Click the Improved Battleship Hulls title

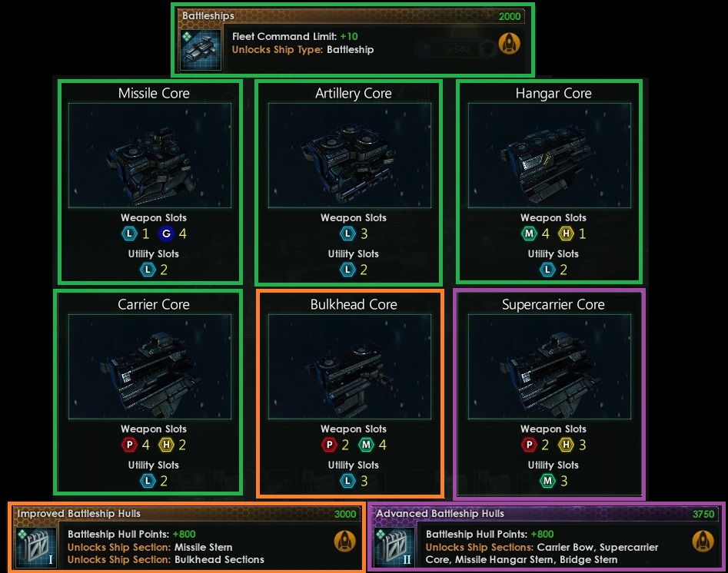(x=79, y=514)
